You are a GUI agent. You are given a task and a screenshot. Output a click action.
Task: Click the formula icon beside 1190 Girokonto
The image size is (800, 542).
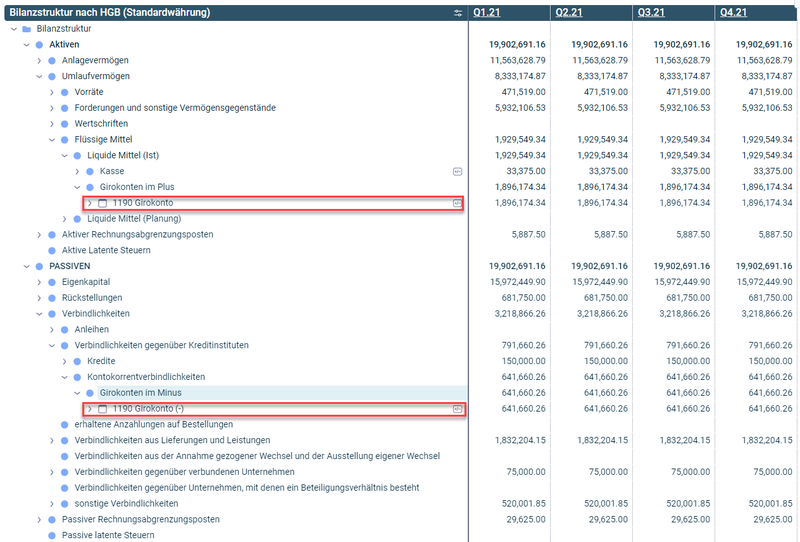tap(457, 203)
